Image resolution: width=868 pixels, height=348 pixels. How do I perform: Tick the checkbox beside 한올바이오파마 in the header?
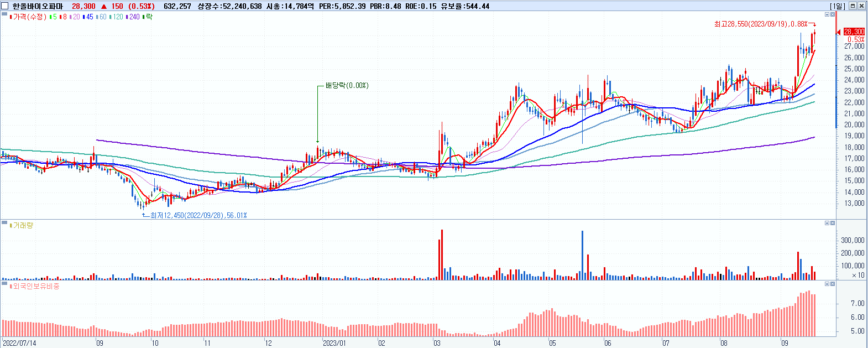tap(5, 6)
